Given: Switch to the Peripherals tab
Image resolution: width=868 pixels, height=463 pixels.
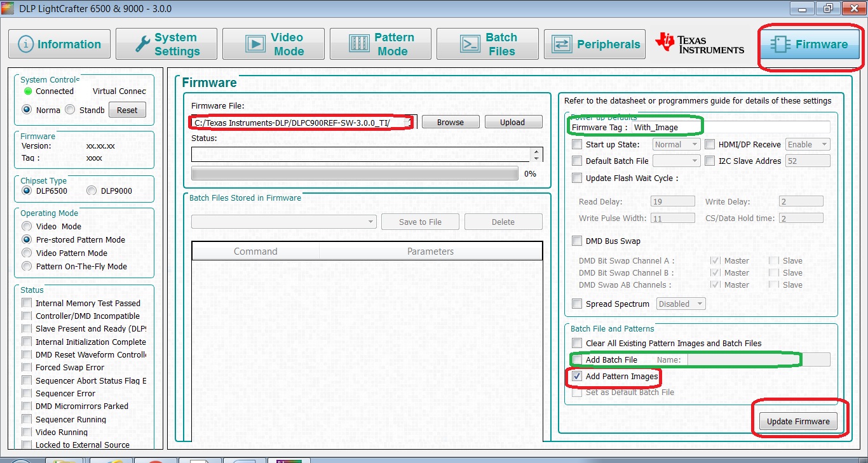Looking at the screenshot, I should [595, 44].
